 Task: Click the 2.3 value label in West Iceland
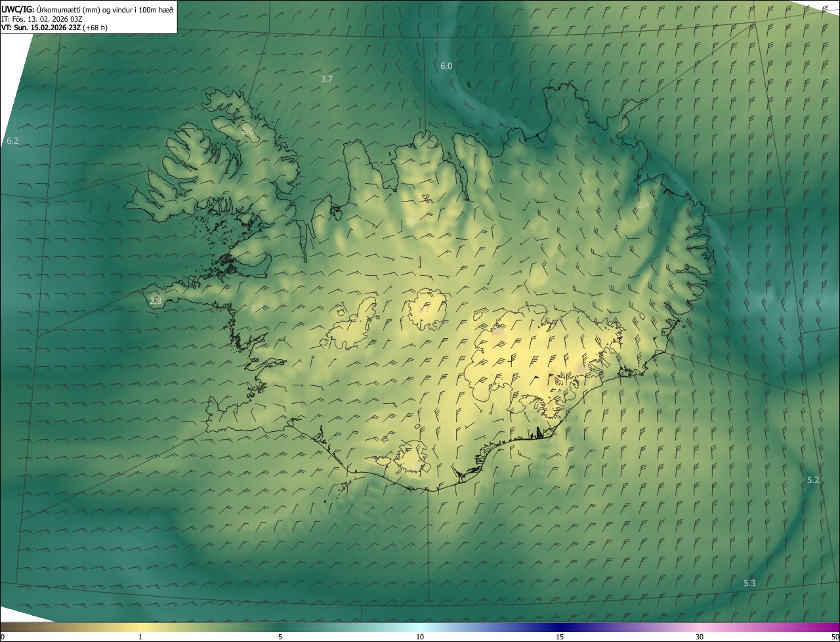coord(257,308)
